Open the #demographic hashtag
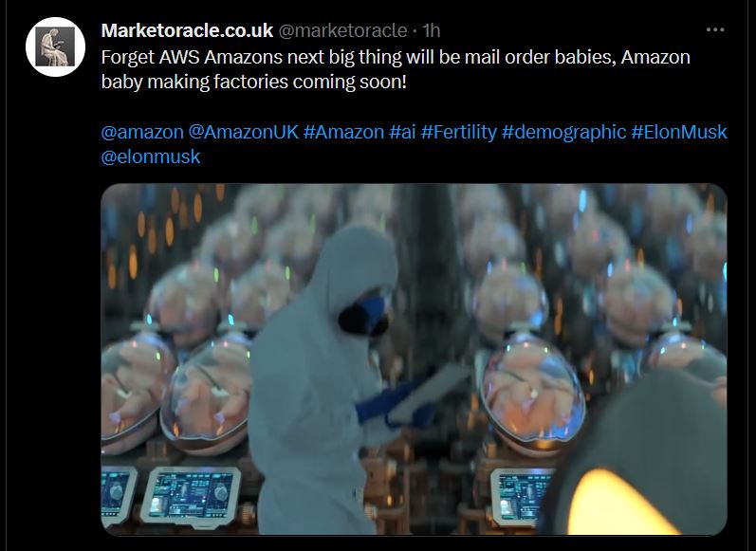Image resolution: width=756 pixels, height=551 pixels. coord(563,132)
